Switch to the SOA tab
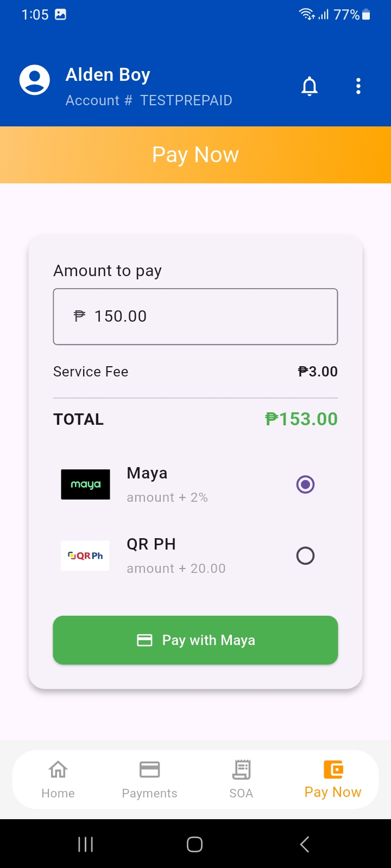The width and height of the screenshot is (391, 868). [241, 780]
